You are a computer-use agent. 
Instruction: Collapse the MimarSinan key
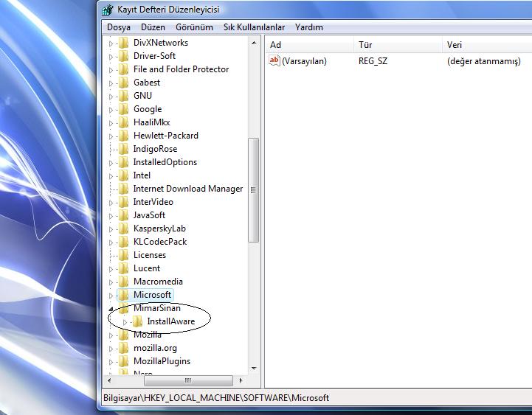pos(111,309)
